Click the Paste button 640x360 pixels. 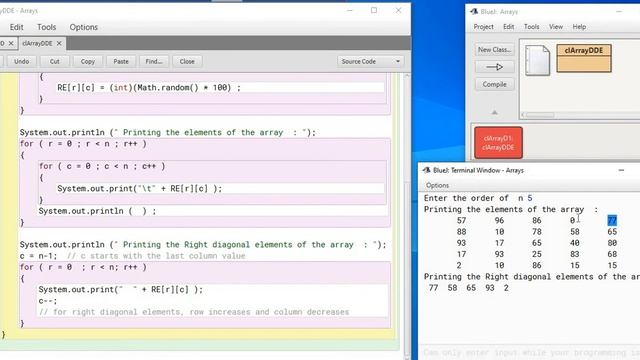click(121, 61)
